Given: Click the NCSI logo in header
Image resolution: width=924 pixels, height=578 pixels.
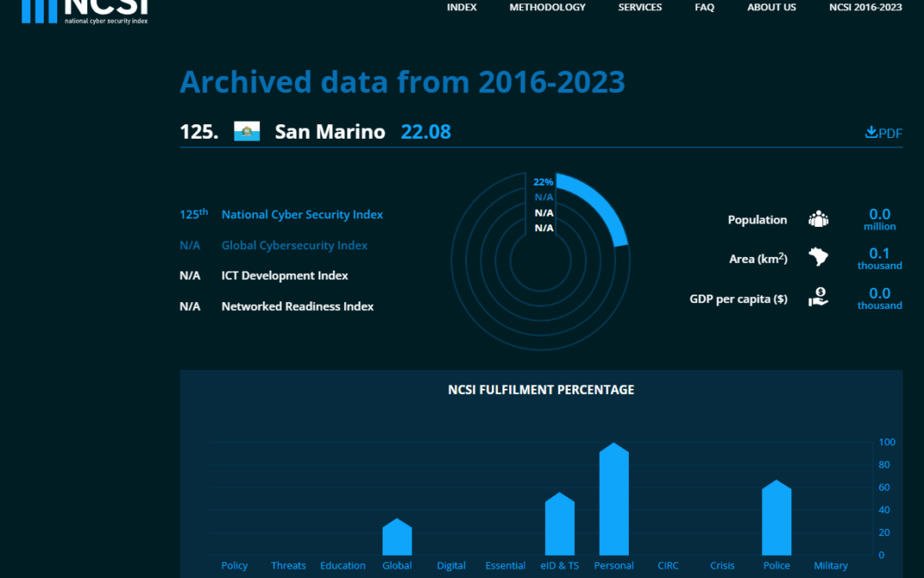Looking at the screenshot, I should point(84,11).
